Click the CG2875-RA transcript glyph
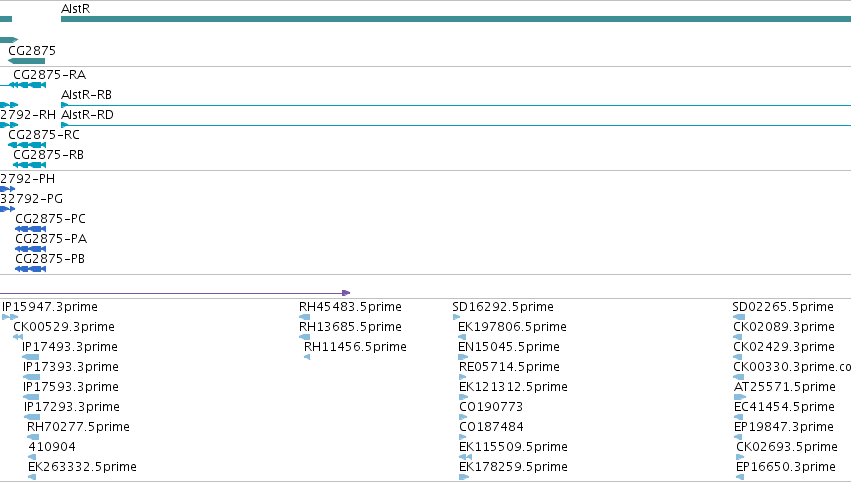The width and height of the screenshot is (851, 482). click(x=28, y=85)
